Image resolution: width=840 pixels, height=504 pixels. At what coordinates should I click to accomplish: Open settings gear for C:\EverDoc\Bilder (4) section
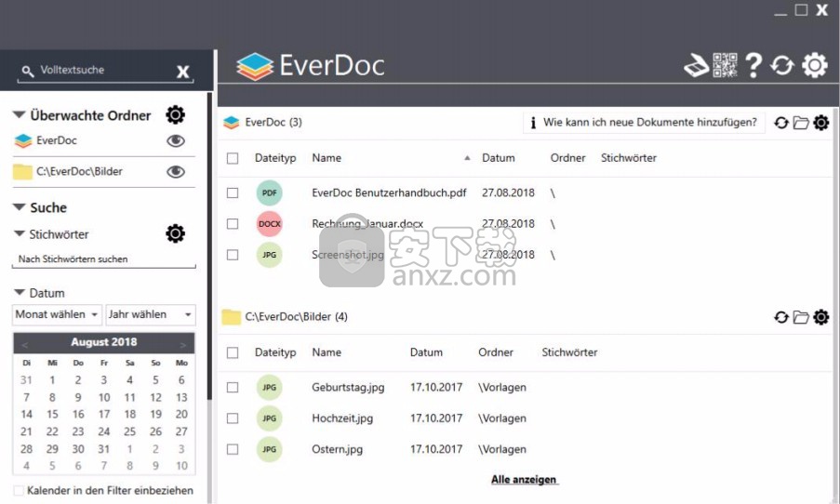click(820, 317)
